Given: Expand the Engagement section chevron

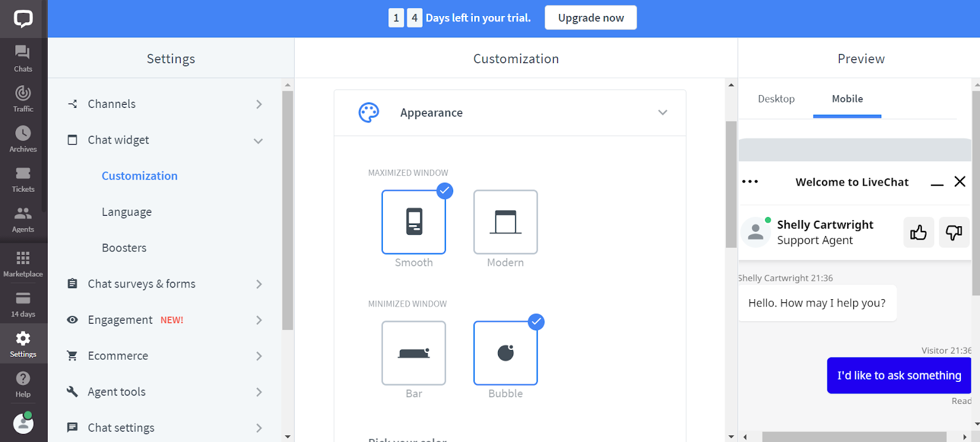Looking at the screenshot, I should [x=259, y=320].
